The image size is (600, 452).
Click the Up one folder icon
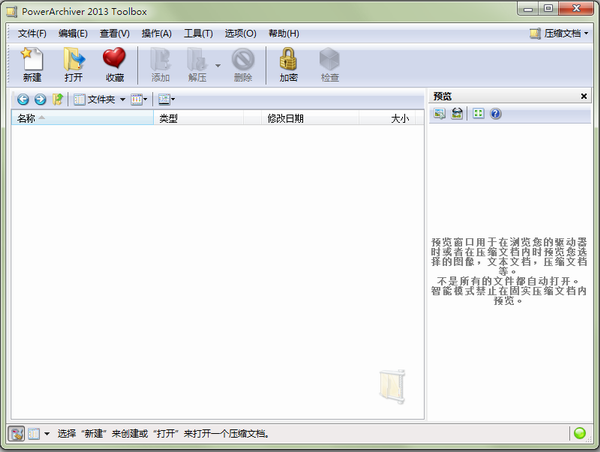57,100
